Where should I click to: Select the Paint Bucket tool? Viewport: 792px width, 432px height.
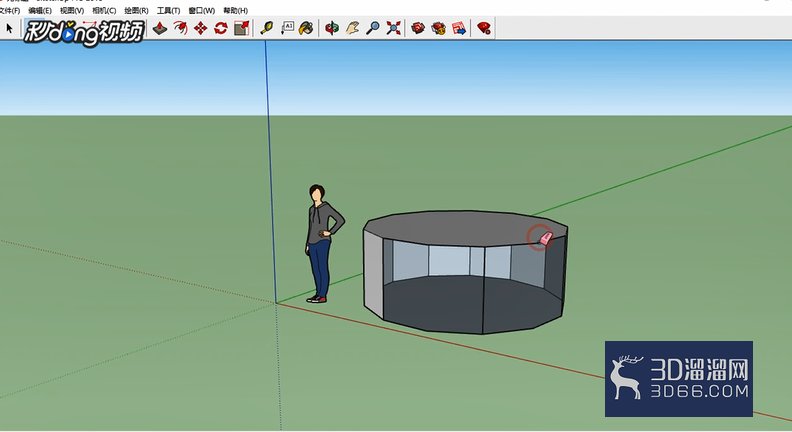point(306,28)
